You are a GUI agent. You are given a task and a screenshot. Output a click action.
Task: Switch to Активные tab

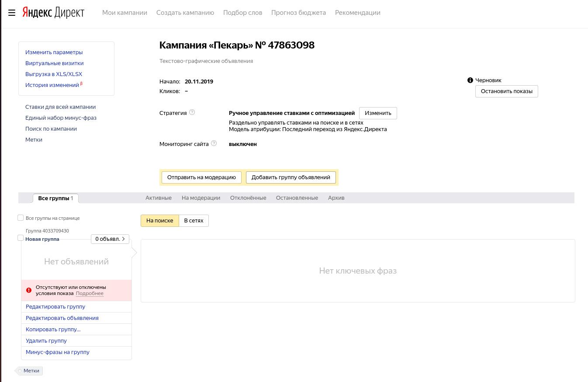pos(158,198)
